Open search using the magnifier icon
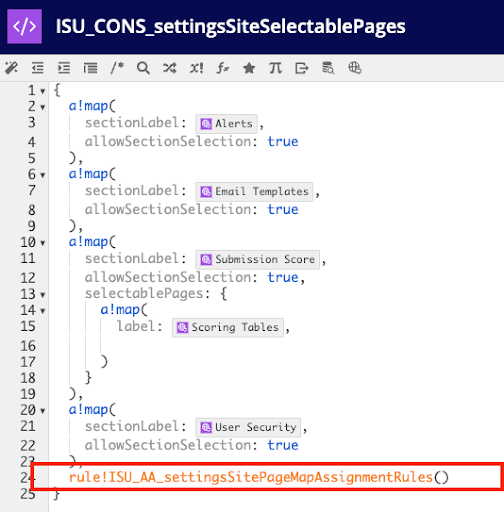504x512 pixels. (x=143, y=68)
